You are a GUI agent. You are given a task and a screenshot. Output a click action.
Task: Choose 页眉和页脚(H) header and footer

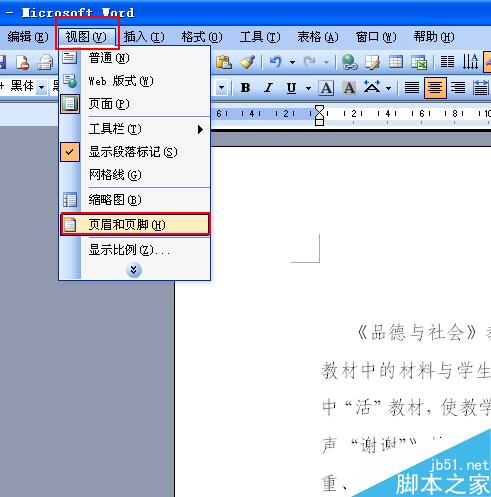point(135,225)
